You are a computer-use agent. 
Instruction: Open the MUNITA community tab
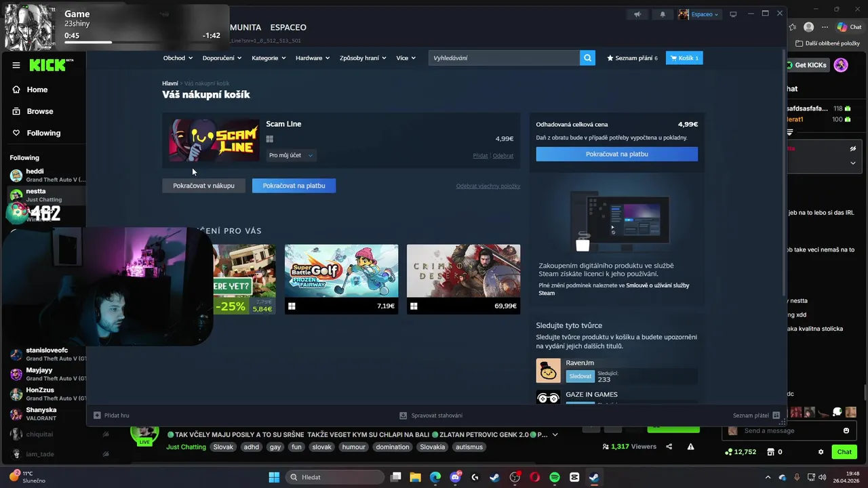[245, 27]
